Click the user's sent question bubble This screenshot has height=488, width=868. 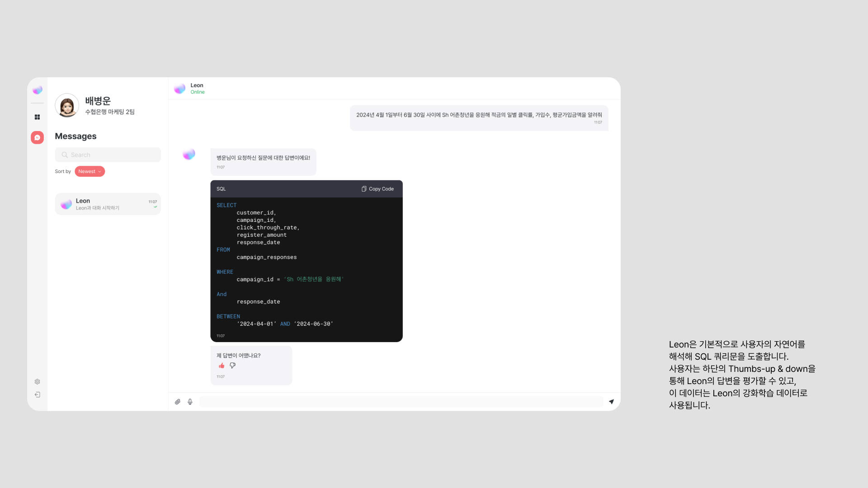tap(479, 118)
